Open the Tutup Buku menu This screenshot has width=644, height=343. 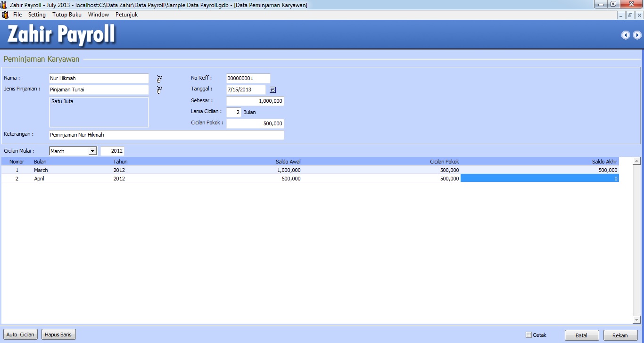(67, 15)
